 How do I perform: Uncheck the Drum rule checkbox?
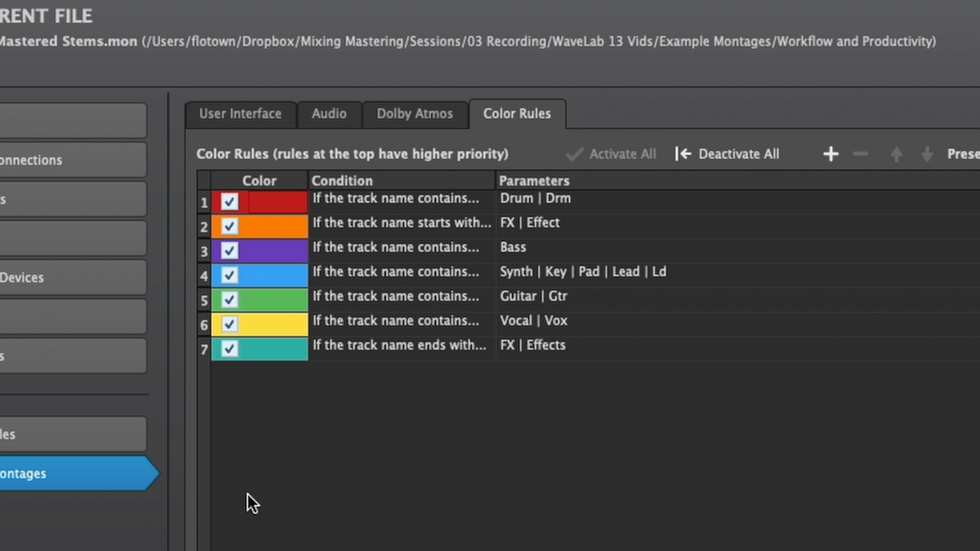[230, 201]
